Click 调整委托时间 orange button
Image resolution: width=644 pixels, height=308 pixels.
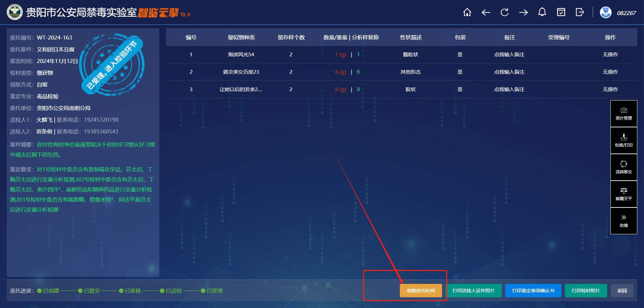point(421,291)
